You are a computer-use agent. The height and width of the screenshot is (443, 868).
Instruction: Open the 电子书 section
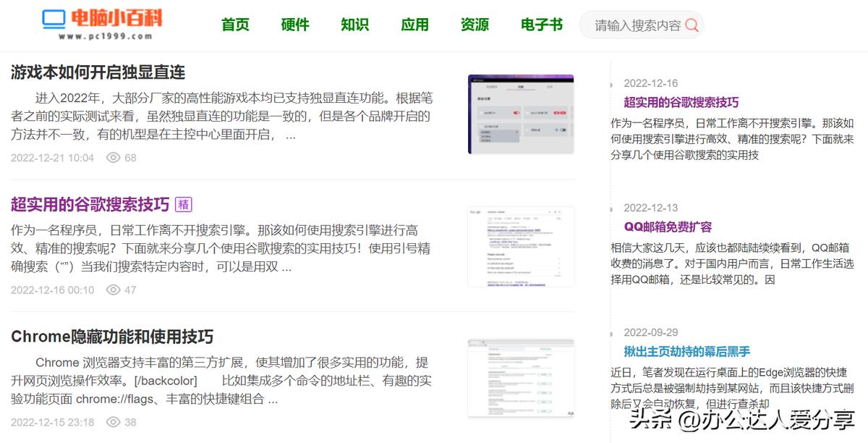(540, 24)
